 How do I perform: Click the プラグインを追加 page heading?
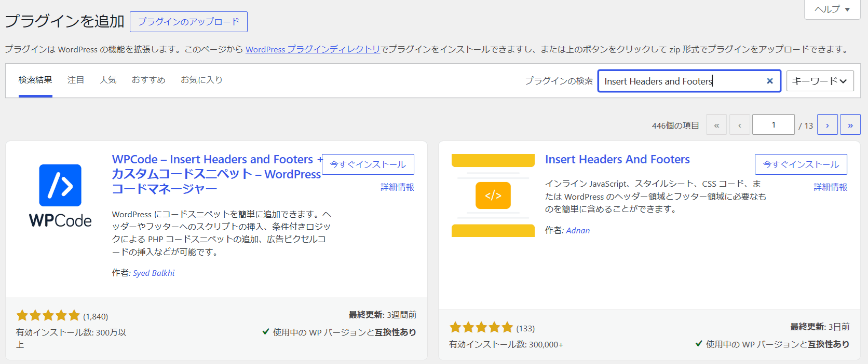point(65,21)
